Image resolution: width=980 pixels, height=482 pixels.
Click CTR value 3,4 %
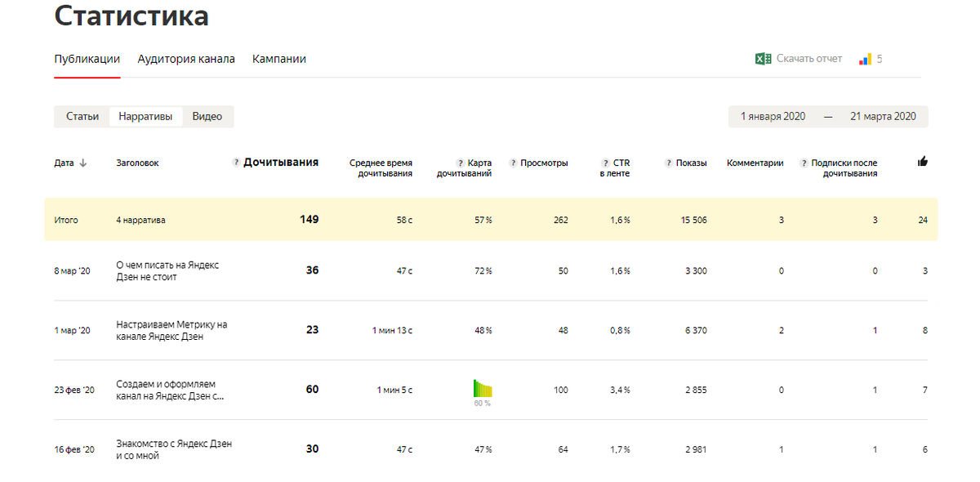(620, 390)
